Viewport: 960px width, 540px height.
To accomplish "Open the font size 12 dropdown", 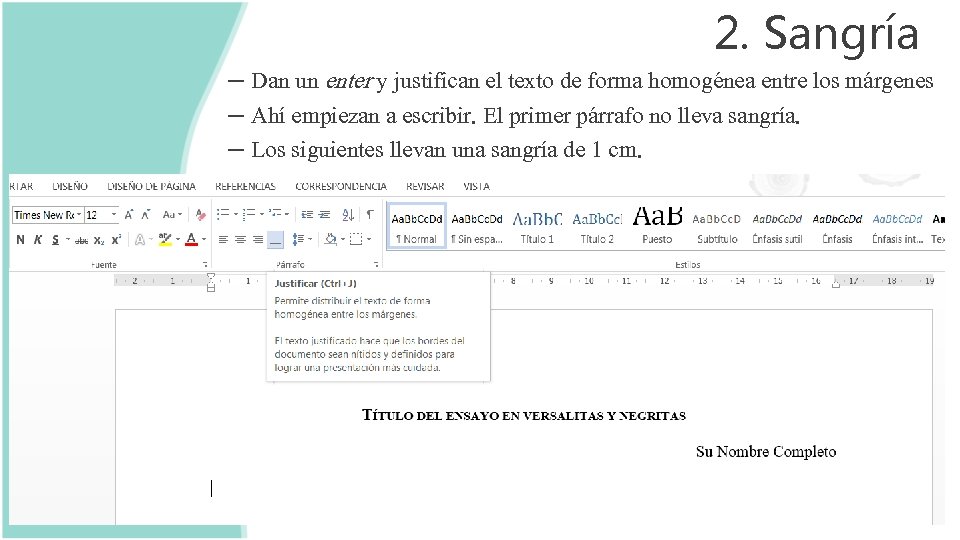I will (114, 215).
